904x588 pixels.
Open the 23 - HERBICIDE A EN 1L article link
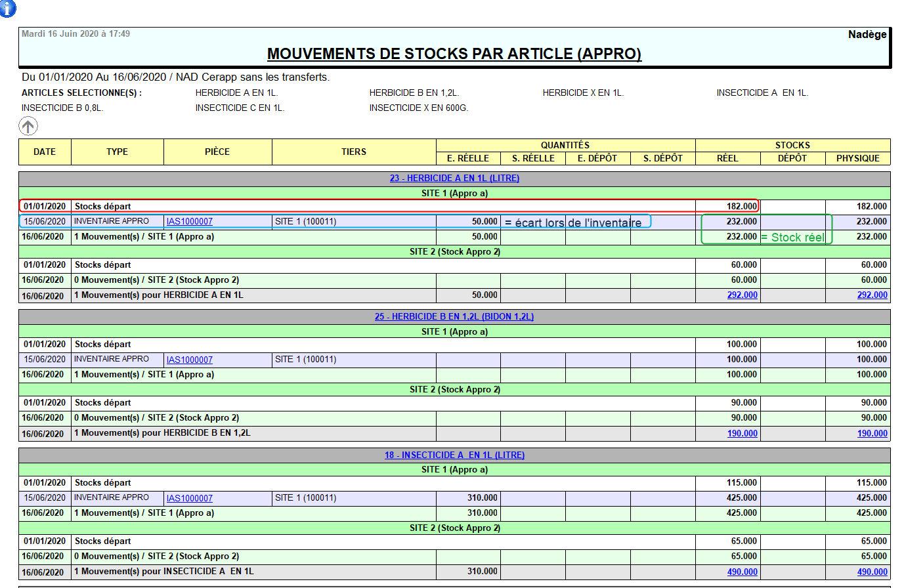454,178
